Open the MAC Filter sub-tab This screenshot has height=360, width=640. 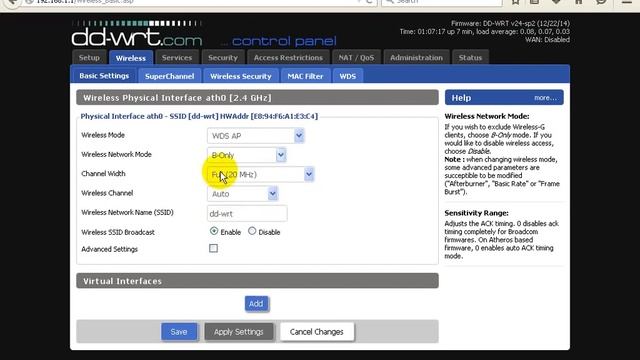click(x=305, y=76)
